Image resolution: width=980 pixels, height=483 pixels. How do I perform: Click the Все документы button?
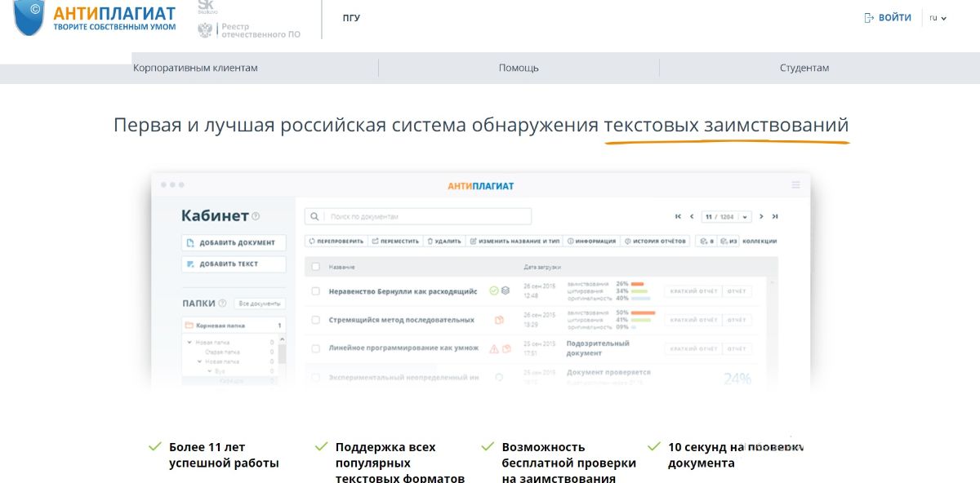point(260,304)
